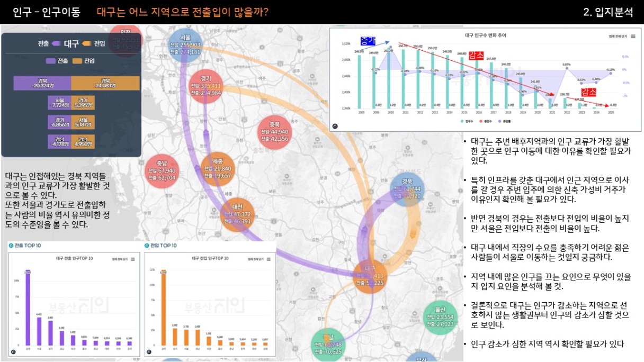Click the orange heading 대구는 어느 지역으로 전출입이 많을까?
This screenshot has height=362, width=644.
(182, 12)
